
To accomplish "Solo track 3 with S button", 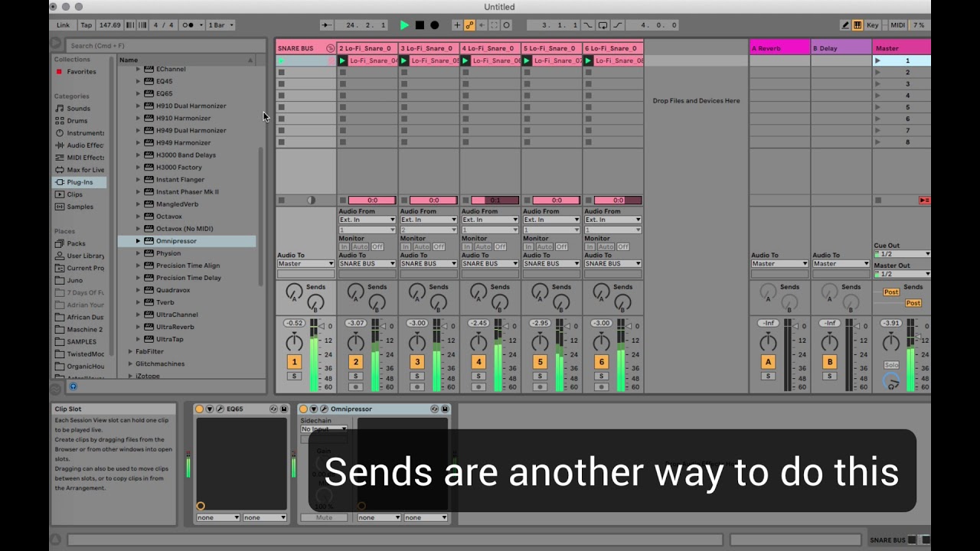I will point(416,376).
